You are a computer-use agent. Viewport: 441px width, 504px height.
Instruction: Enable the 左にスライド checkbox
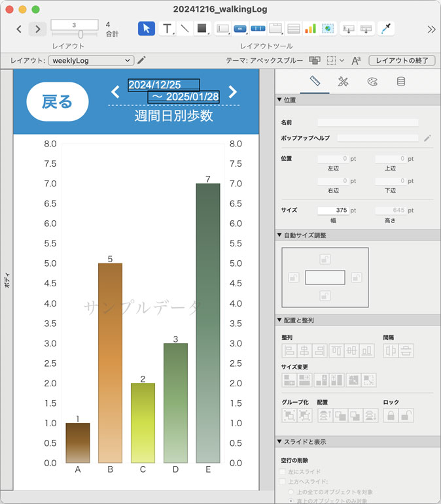coord(283,471)
